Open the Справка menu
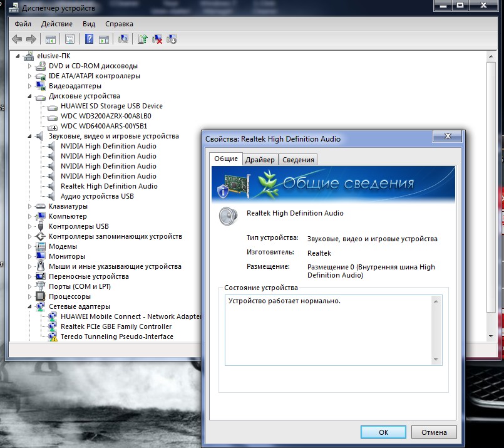 coord(119,24)
